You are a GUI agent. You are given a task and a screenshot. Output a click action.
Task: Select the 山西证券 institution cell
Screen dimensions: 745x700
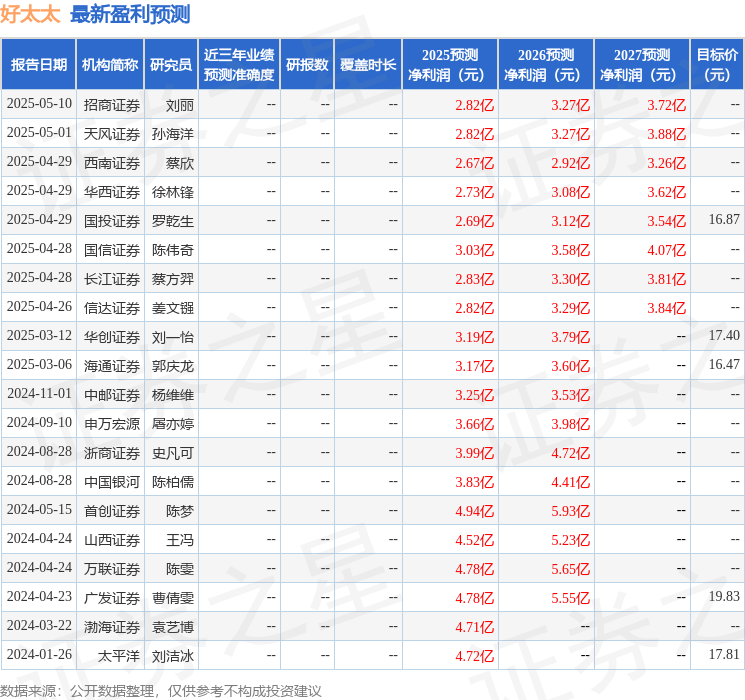pos(112,540)
